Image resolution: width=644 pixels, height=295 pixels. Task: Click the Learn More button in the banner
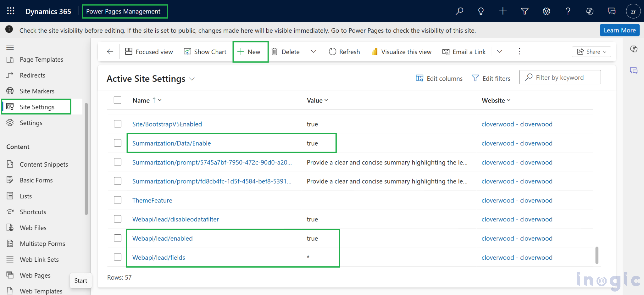click(619, 30)
